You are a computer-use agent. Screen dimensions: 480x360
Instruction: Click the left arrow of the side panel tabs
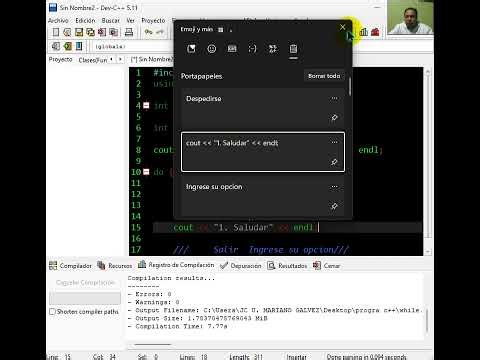coord(111,60)
